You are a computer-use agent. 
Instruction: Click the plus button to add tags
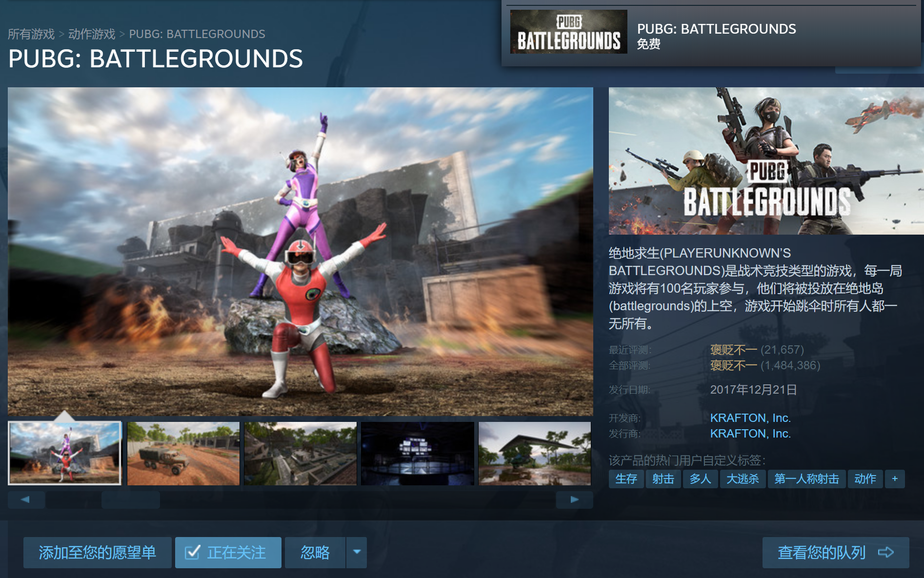pos(895,479)
